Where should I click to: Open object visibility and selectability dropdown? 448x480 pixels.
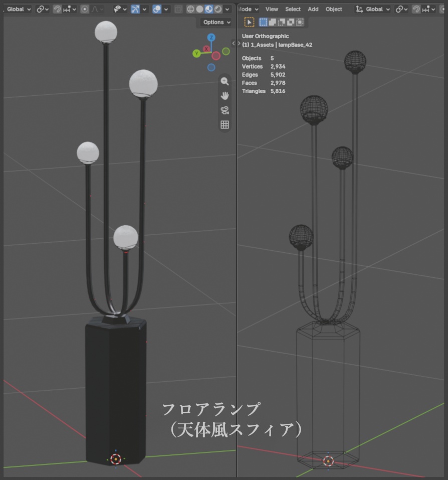[120, 9]
